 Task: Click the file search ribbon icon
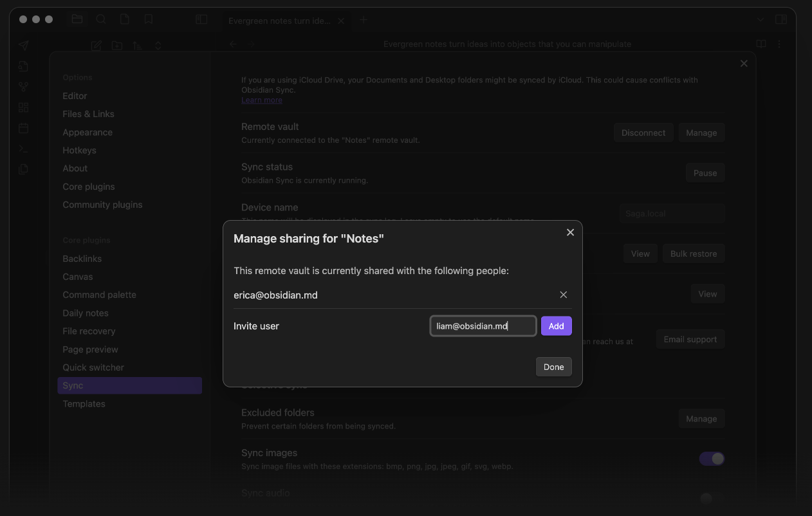pos(23,66)
